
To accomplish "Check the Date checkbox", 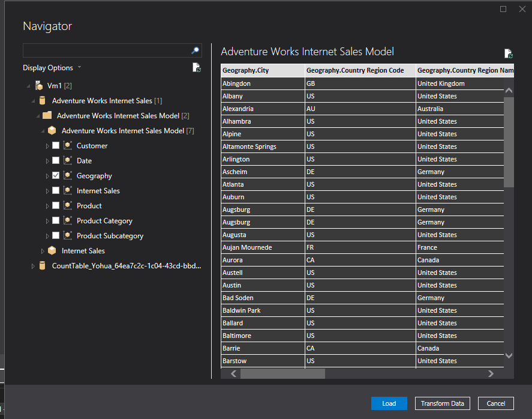I will point(56,161).
